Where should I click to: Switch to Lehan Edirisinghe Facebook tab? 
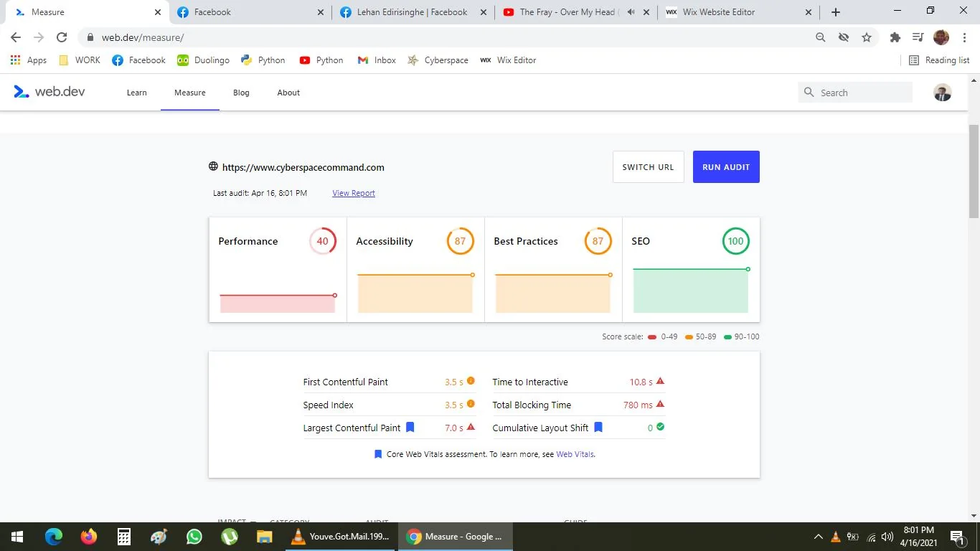point(413,12)
